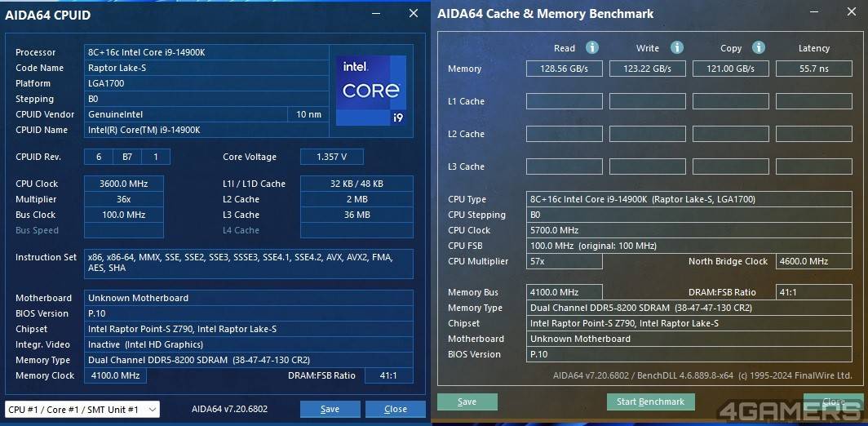The width and height of the screenshot is (868, 426).
Task: Save the benchmark results
Action: point(467,402)
